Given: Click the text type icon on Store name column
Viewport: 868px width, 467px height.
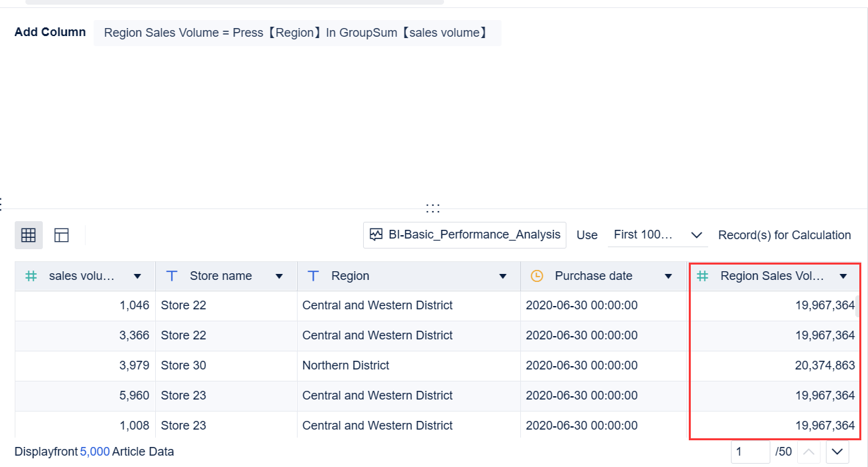Looking at the screenshot, I should pos(172,275).
